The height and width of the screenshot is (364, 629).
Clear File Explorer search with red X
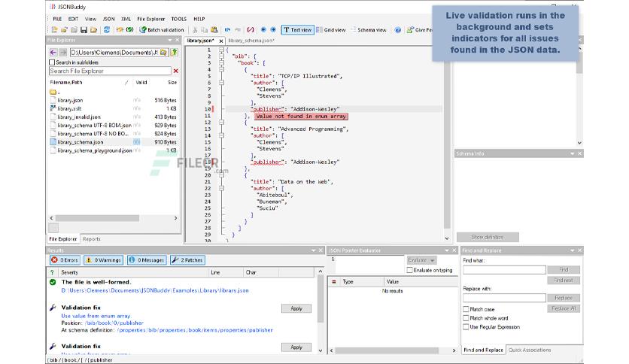176,71
